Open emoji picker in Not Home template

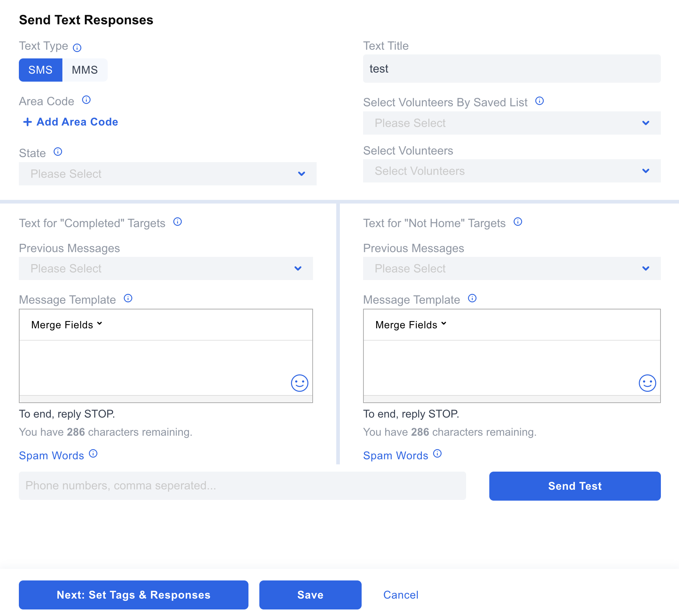pos(647,383)
